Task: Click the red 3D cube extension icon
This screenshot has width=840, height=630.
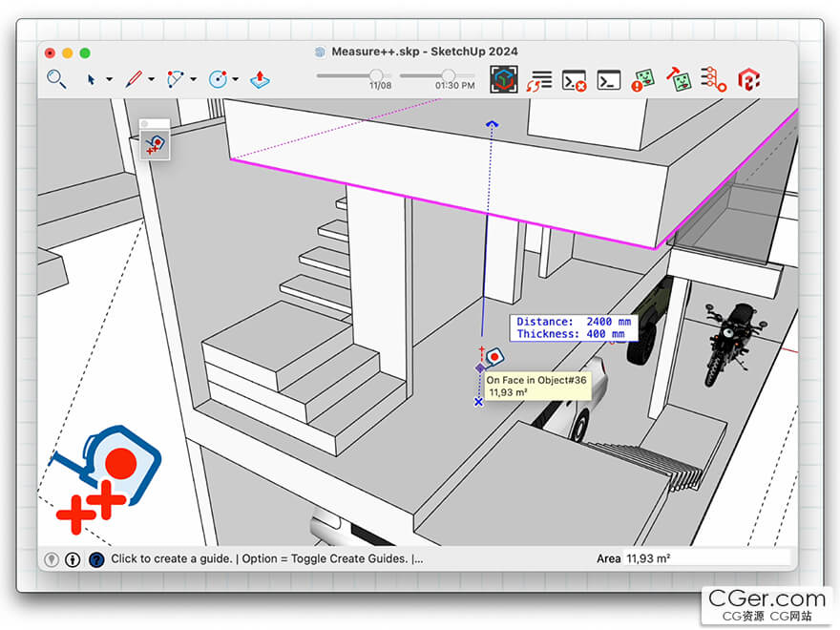Action: (749, 80)
